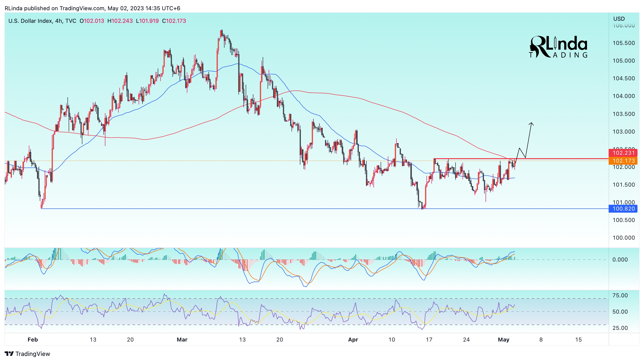Click the open value O102.013
The image size is (644, 362).
point(92,21)
